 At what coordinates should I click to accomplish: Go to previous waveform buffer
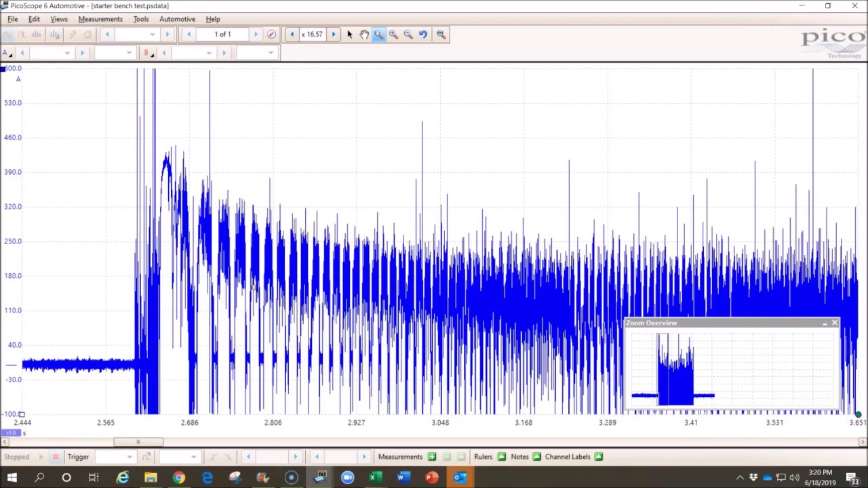[189, 34]
